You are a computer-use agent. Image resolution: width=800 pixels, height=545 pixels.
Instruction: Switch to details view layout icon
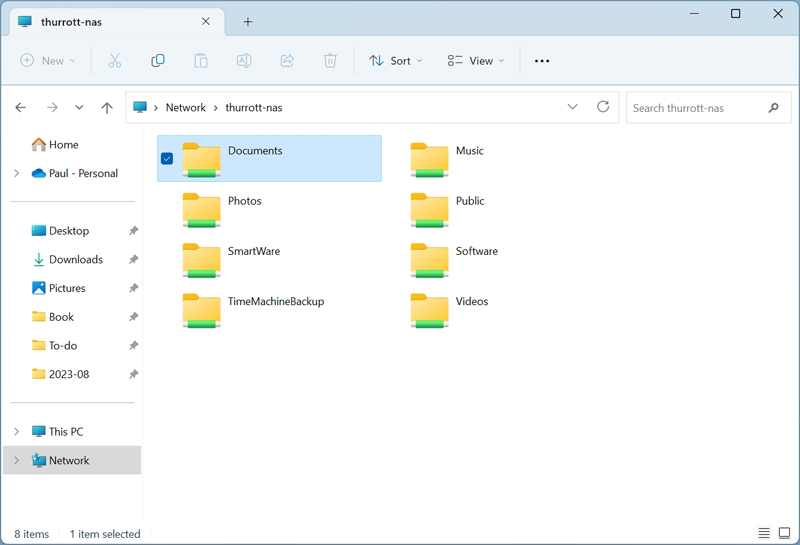tap(764, 534)
